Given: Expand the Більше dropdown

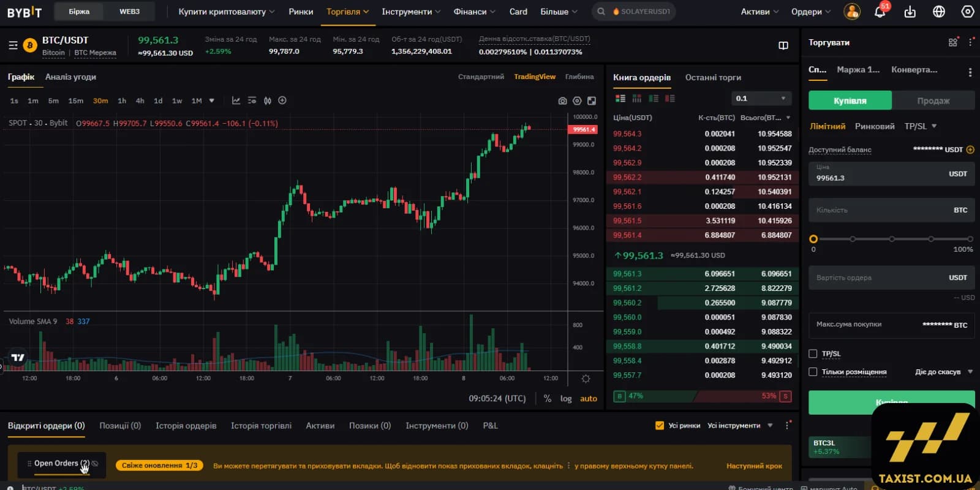Looking at the screenshot, I should pos(559,12).
